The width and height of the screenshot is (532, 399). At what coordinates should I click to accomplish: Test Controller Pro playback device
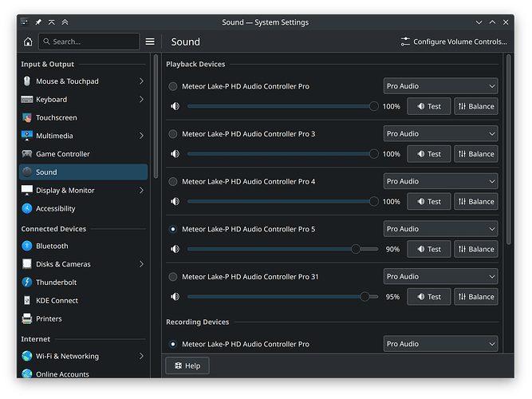[x=429, y=106]
